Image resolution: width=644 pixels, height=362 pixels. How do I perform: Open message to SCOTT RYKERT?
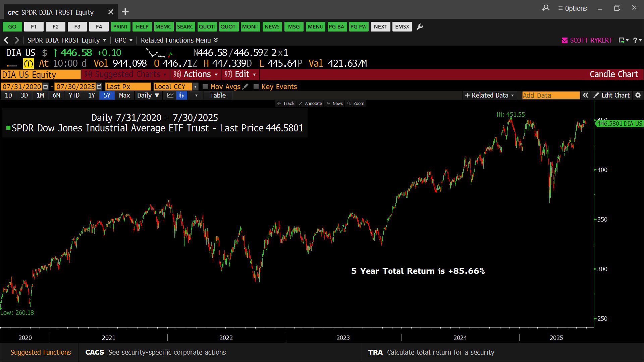pos(591,40)
